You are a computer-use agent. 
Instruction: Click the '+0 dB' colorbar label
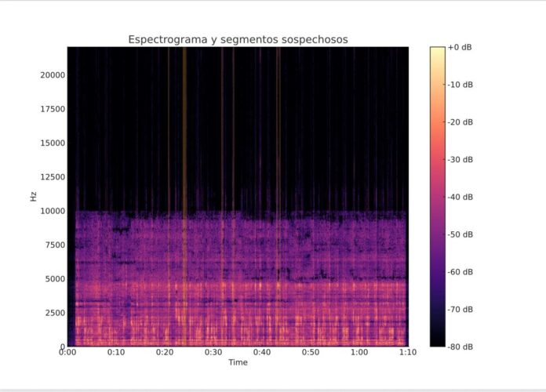[461, 47]
